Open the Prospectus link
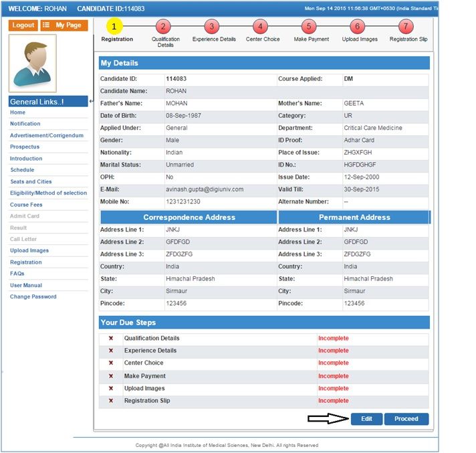Image resolution: width=476 pixels, height=453 pixels. pyautogui.click(x=25, y=147)
